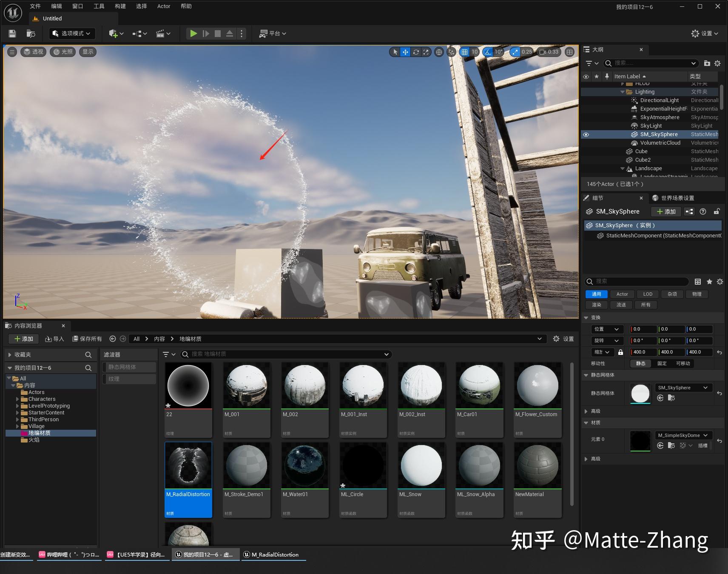Click the maximize viewport layout icon
The width and height of the screenshot is (728, 574).
569,52
